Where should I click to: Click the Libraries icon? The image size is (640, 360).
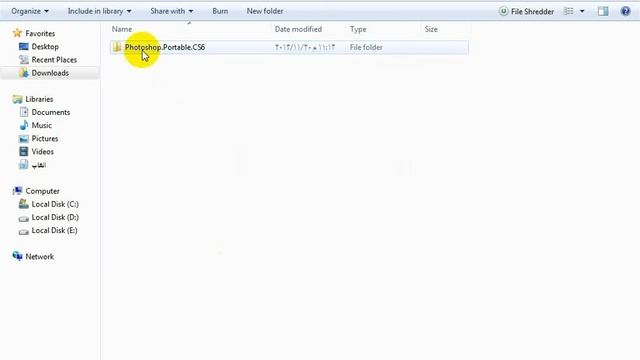[17, 99]
